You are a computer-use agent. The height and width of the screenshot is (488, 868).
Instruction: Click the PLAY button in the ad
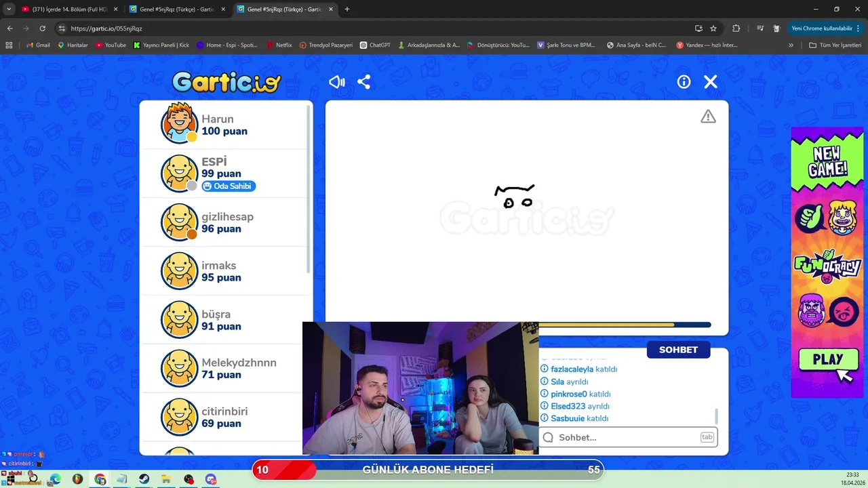[x=827, y=360]
